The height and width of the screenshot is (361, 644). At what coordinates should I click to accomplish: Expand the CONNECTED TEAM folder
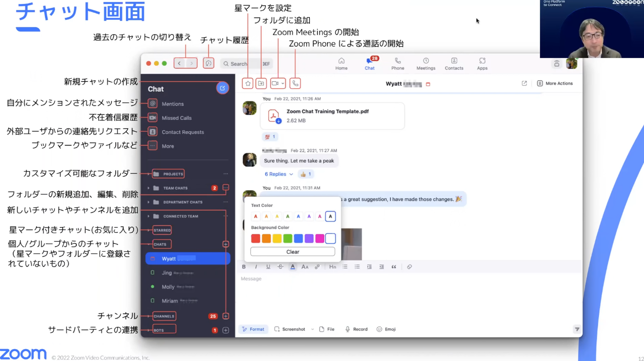pyautogui.click(x=148, y=216)
